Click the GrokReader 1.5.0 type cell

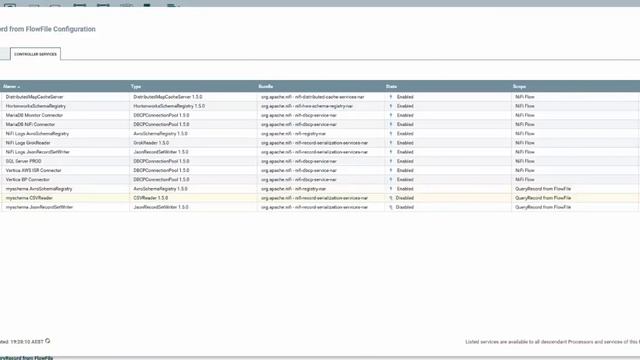click(151, 143)
